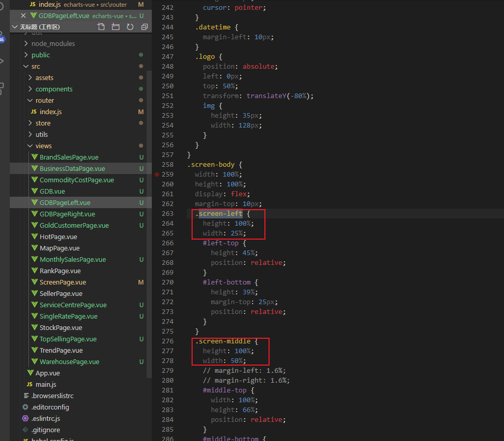Click the .screen-body selector on line 258

pos(211,165)
